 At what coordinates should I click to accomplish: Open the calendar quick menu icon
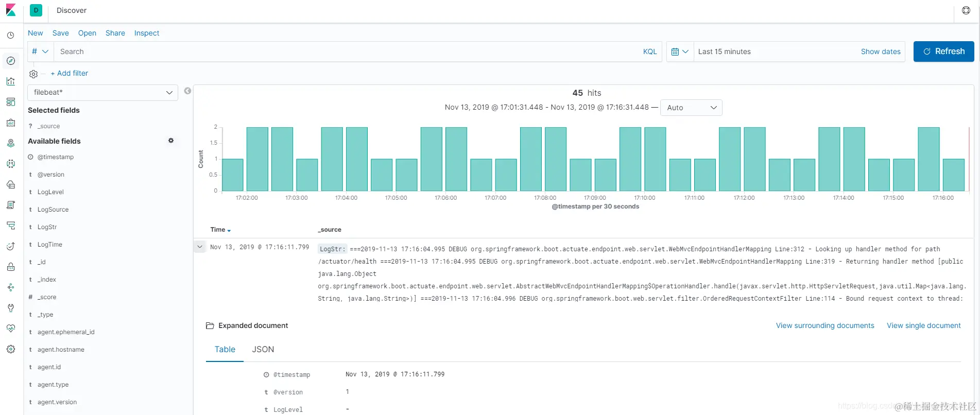[680, 51]
